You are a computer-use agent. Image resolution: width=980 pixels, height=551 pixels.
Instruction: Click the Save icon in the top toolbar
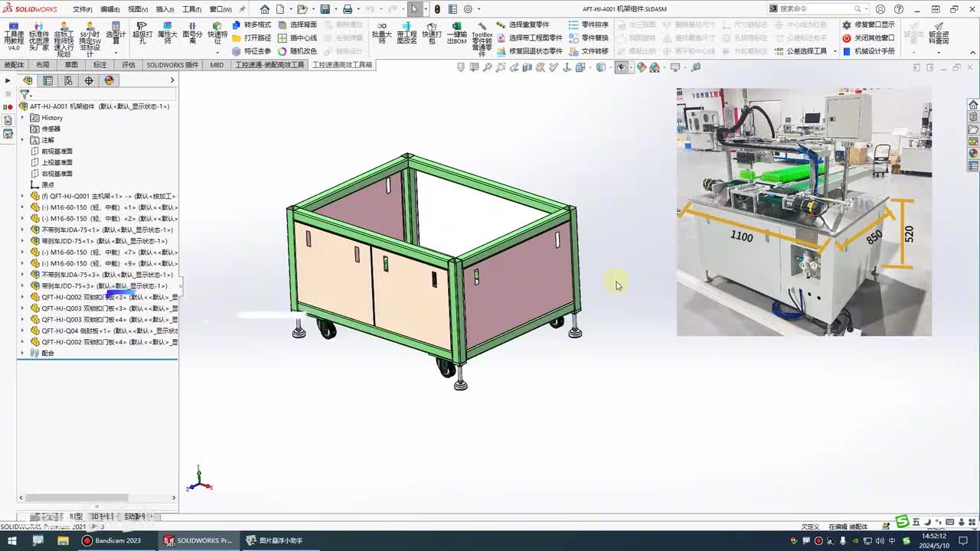[x=325, y=9]
